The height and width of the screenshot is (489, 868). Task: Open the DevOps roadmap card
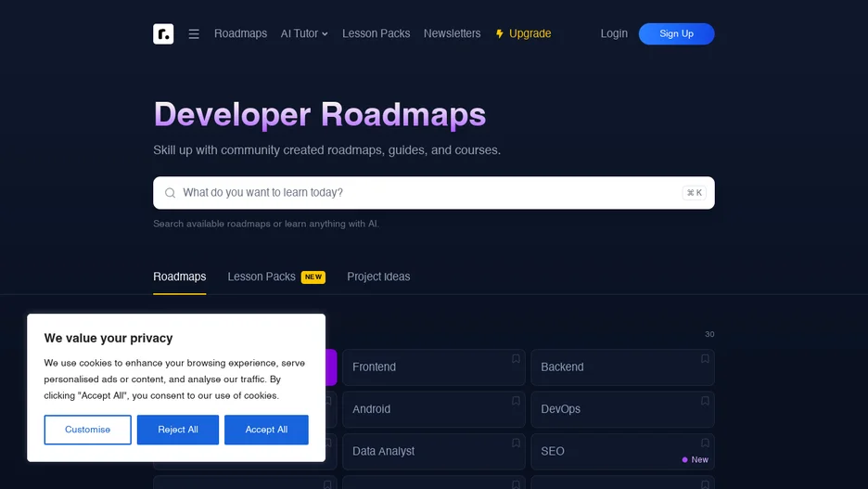click(623, 409)
